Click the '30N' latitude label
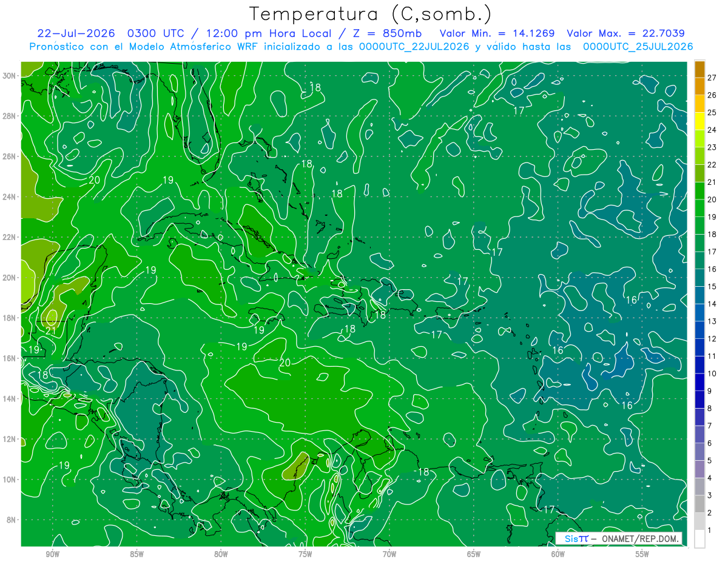Image resolution: width=728 pixels, height=562 pixels. tap(10, 76)
